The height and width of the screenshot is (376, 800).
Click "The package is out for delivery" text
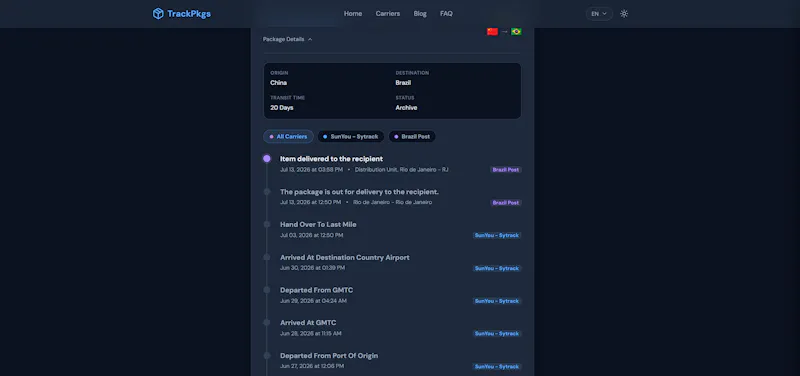(x=359, y=192)
